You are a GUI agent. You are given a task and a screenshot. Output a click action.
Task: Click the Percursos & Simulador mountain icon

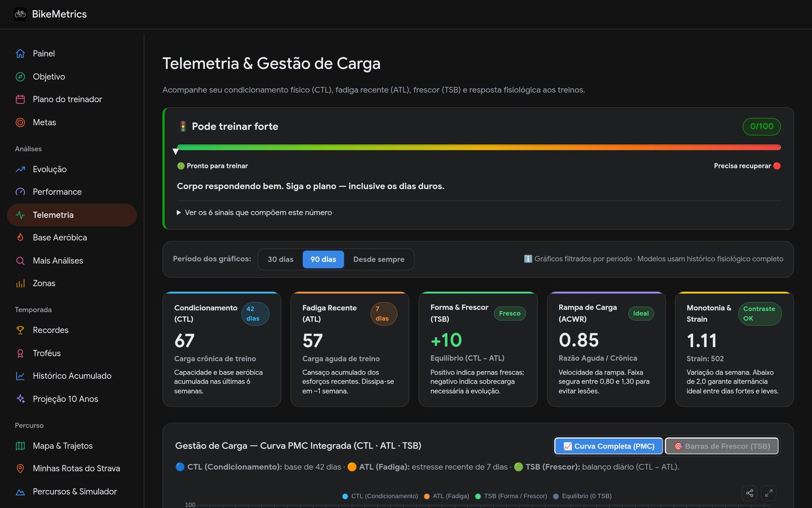[x=20, y=492]
